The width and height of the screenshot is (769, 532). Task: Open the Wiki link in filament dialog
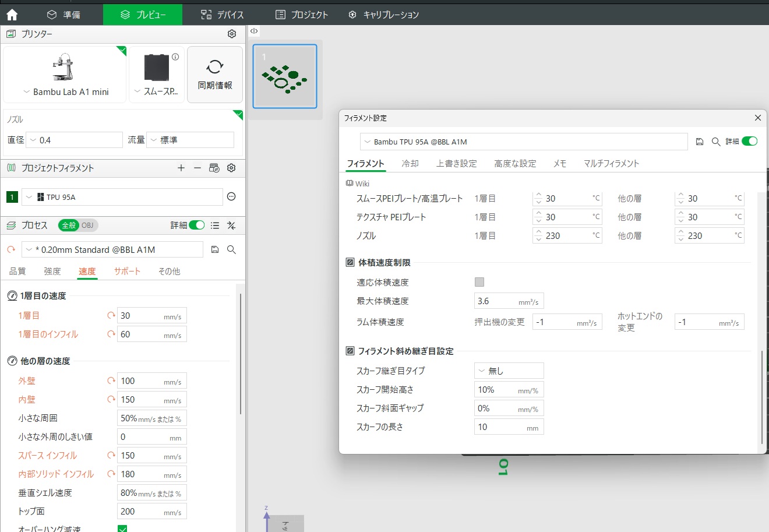point(358,184)
